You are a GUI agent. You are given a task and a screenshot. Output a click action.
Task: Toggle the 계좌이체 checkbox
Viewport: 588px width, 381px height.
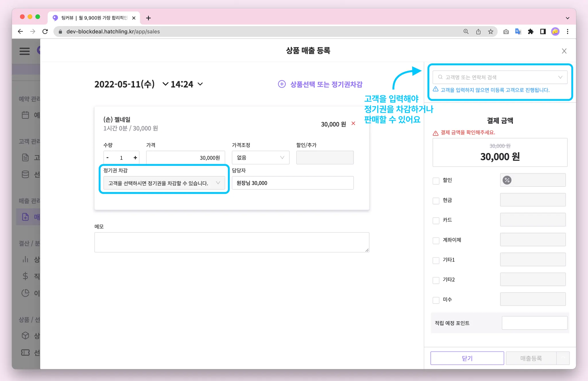point(436,241)
